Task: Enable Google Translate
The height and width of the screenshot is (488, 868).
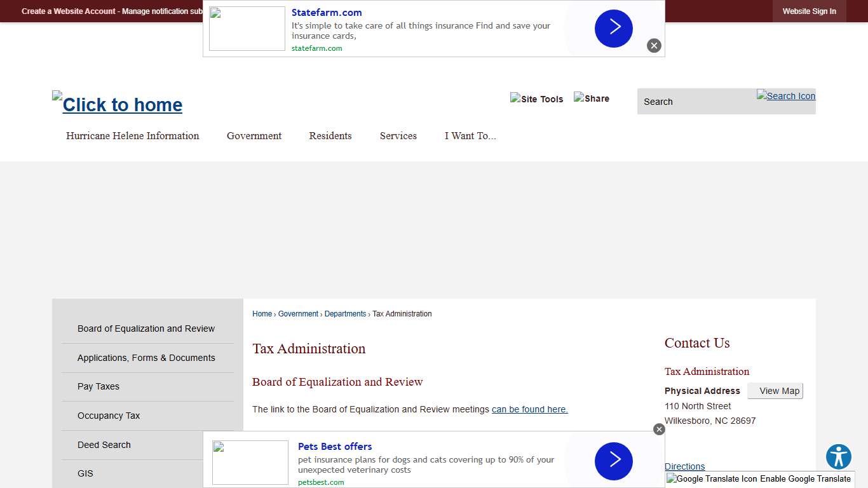Action: (x=759, y=479)
